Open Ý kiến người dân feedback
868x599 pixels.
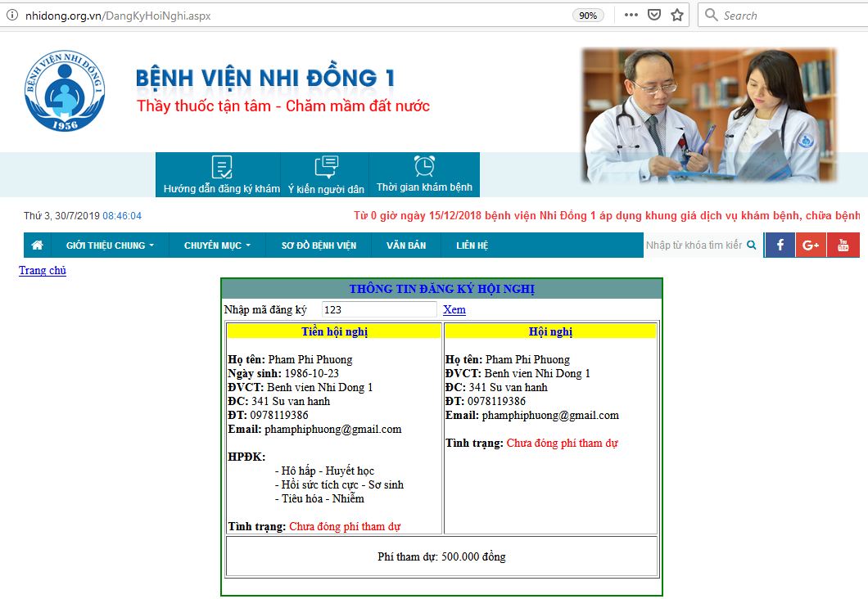pyautogui.click(x=326, y=175)
